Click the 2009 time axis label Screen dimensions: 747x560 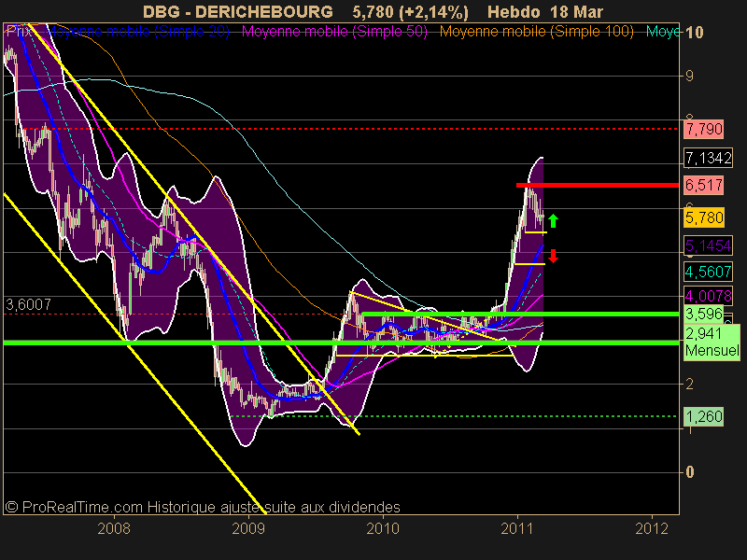(x=248, y=528)
